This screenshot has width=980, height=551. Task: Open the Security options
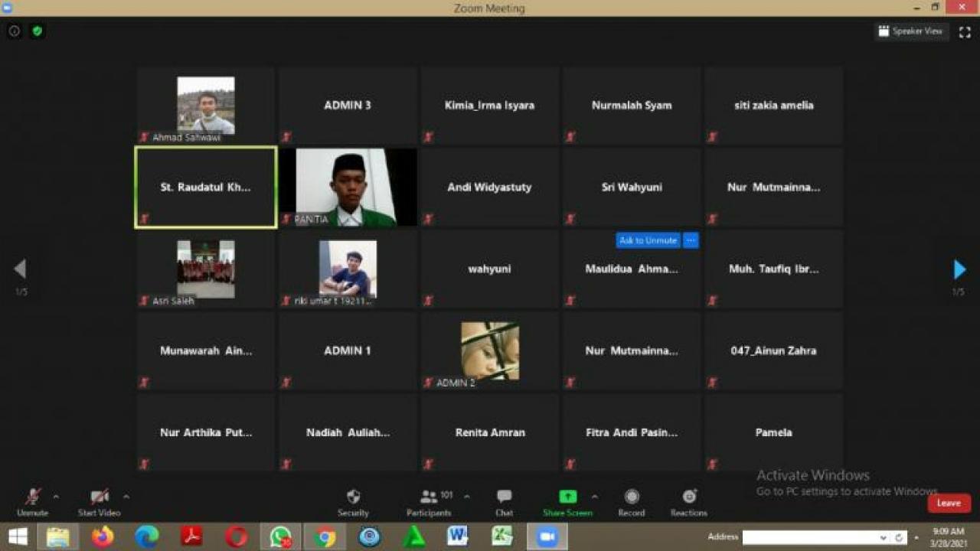pyautogui.click(x=352, y=501)
